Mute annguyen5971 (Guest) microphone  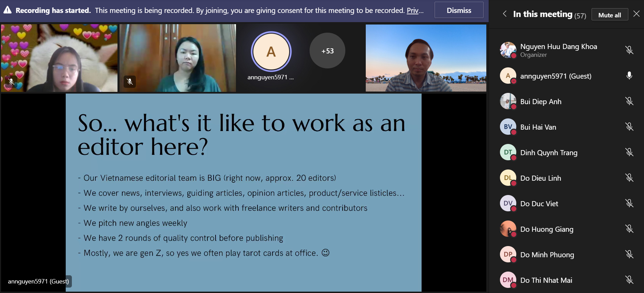pyautogui.click(x=629, y=76)
